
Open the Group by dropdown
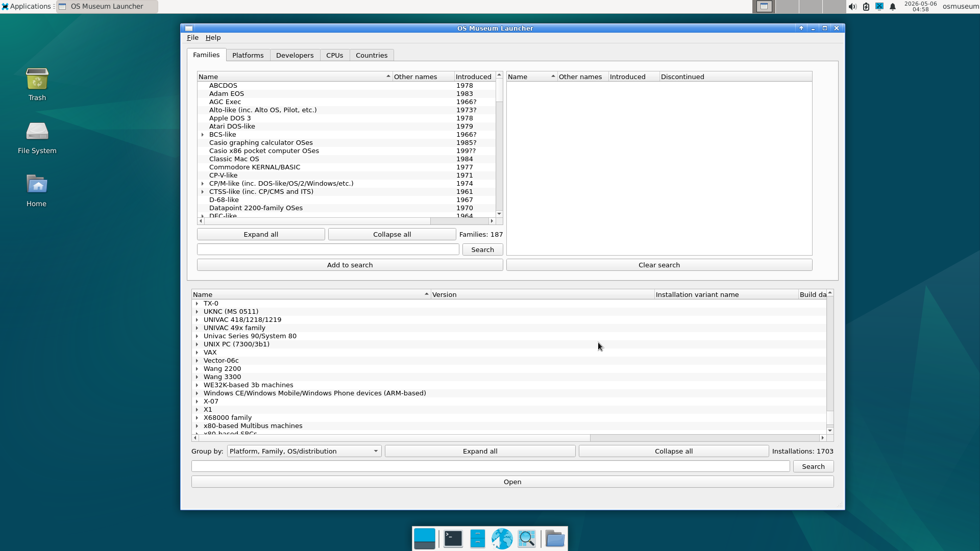304,452
